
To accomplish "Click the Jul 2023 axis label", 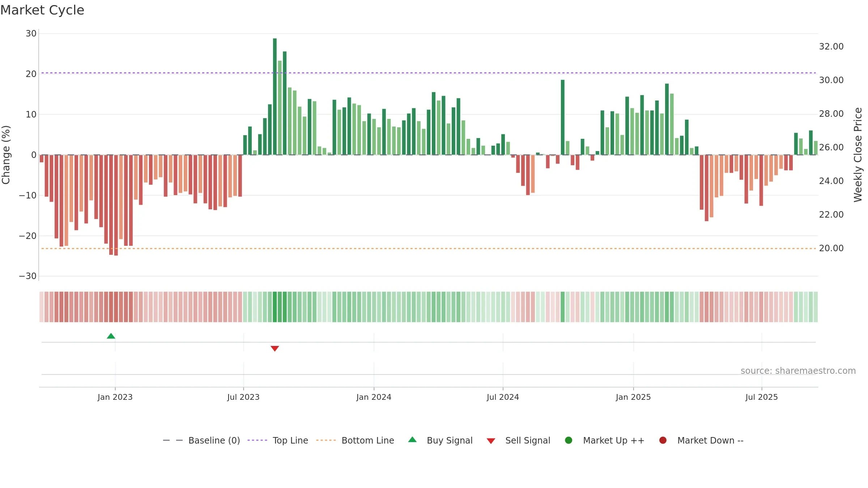I will click(243, 397).
